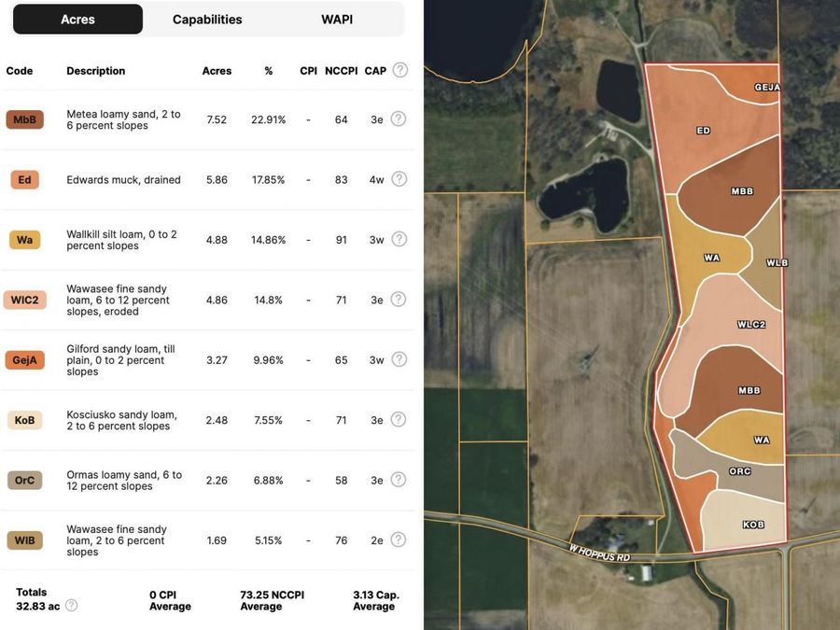Screen dimensions: 840x630
Task: Open help icon for MbB soil row
Action: (398, 119)
